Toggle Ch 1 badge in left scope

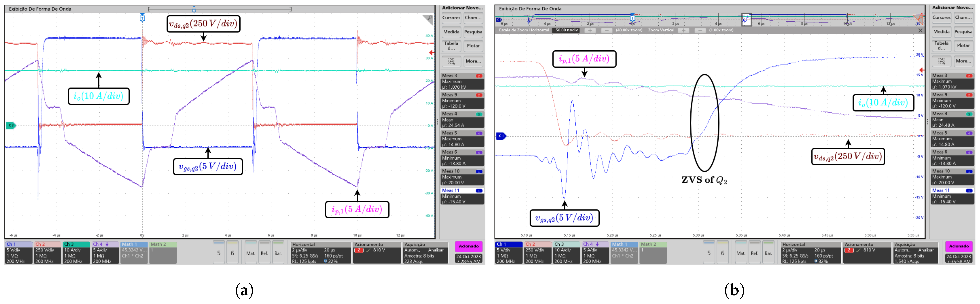pos(18,253)
